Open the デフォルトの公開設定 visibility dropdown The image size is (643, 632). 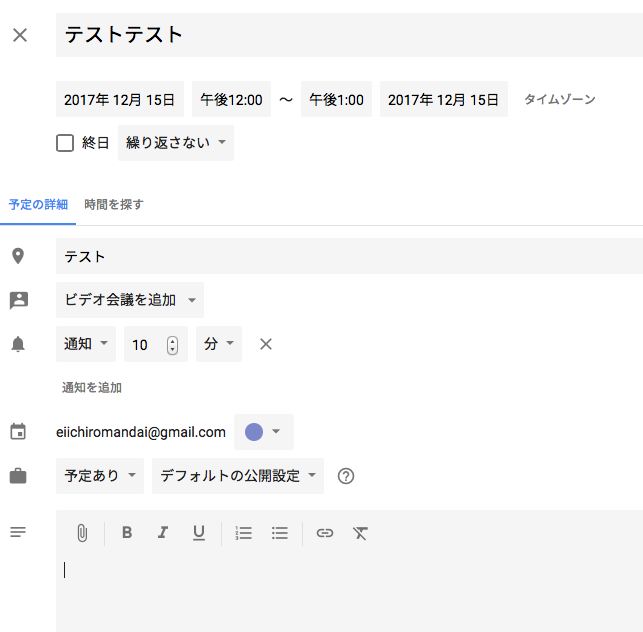pyautogui.click(x=238, y=476)
